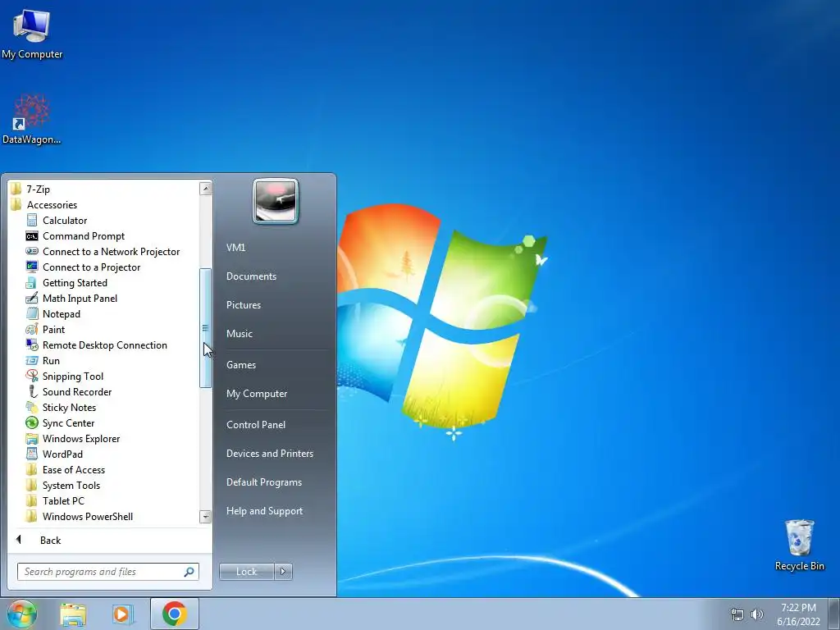Launch Windows Explorer from Accessories
The width and height of the screenshot is (840, 630).
(x=81, y=438)
